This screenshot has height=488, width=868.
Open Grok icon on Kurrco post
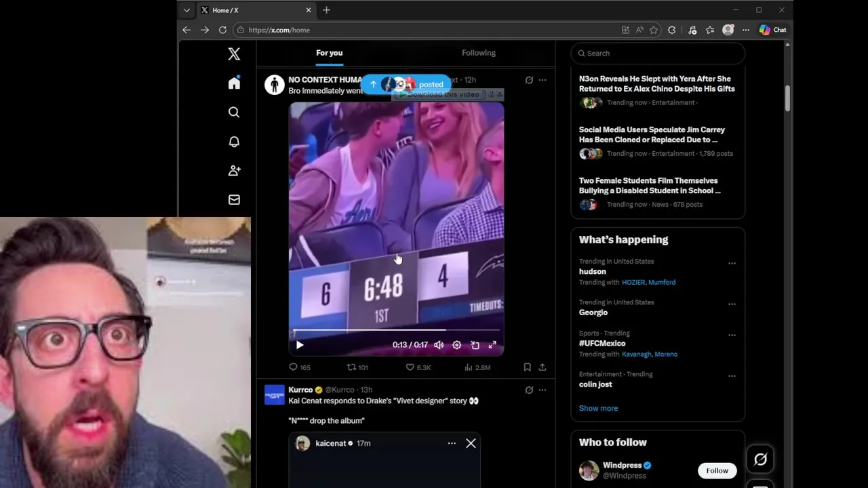(529, 390)
